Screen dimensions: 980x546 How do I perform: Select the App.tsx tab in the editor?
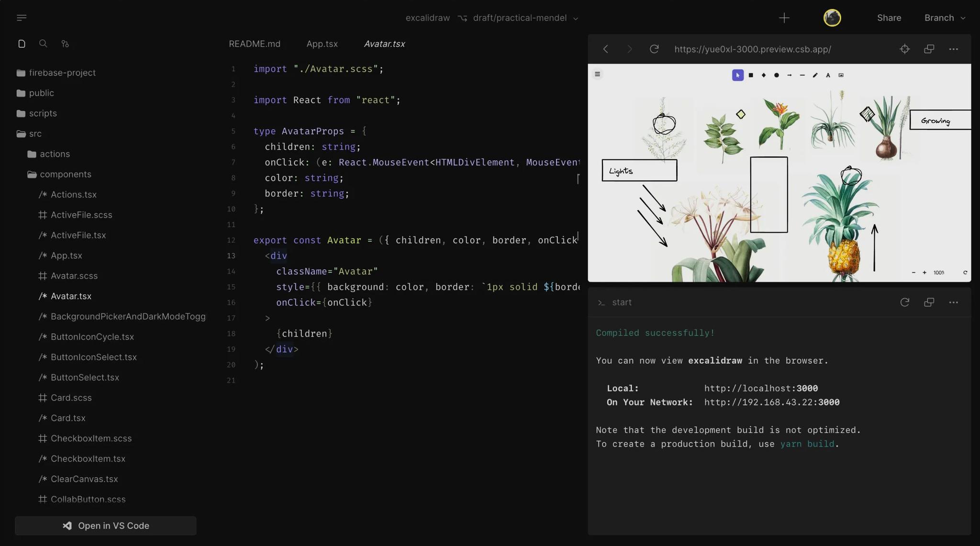[x=321, y=43]
